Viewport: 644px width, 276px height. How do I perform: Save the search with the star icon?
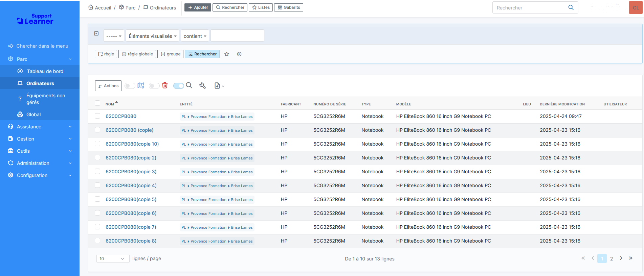[x=227, y=54]
